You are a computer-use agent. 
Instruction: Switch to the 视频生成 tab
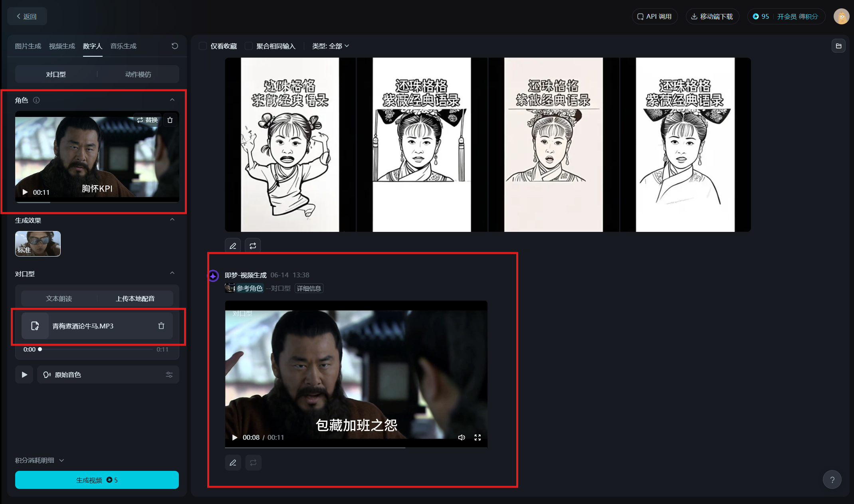tap(62, 46)
